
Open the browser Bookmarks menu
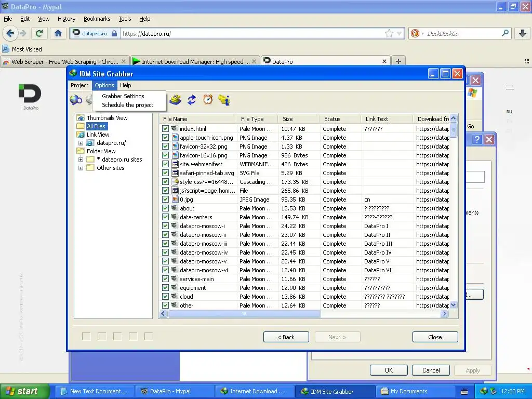point(97,19)
